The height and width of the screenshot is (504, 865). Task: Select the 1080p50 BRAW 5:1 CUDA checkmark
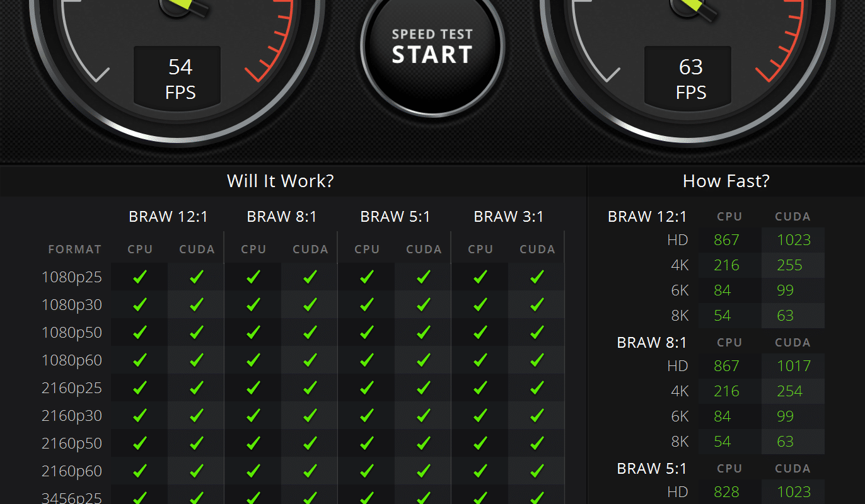pos(424,332)
